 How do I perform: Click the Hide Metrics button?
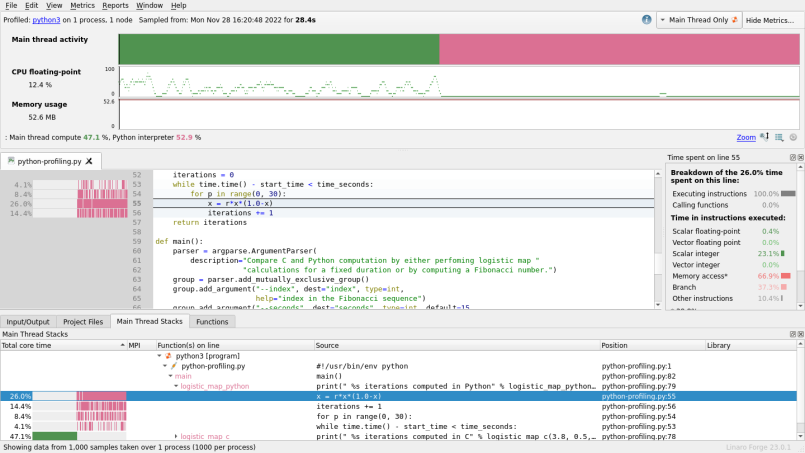[x=770, y=20]
